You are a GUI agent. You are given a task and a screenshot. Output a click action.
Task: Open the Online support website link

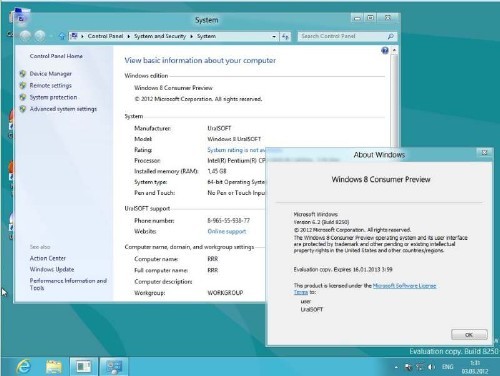tap(227, 231)
